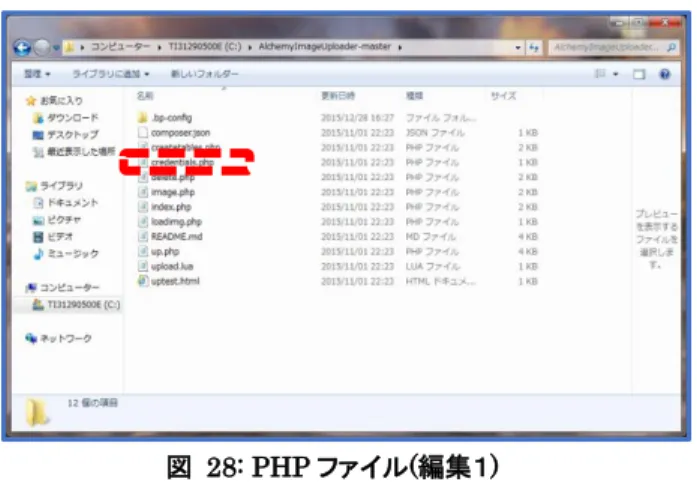Open the 整理 menu
697x482 pixels.
[37, 74]
